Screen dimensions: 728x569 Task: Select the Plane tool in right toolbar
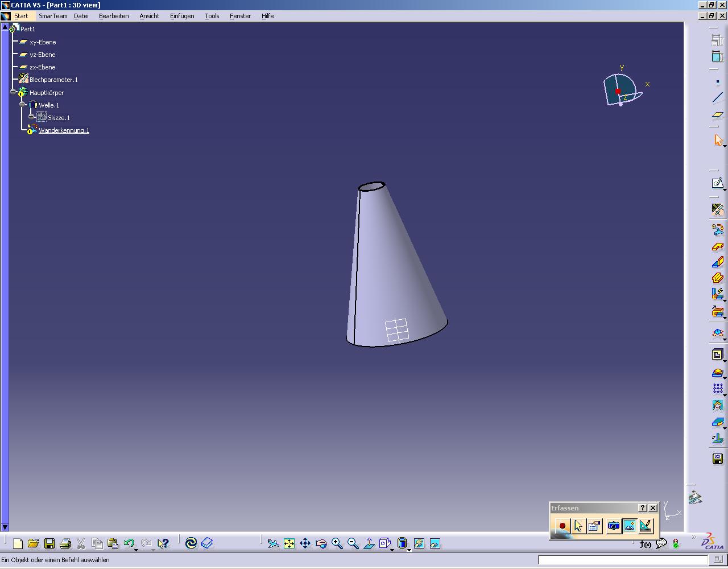pos(718,114)
